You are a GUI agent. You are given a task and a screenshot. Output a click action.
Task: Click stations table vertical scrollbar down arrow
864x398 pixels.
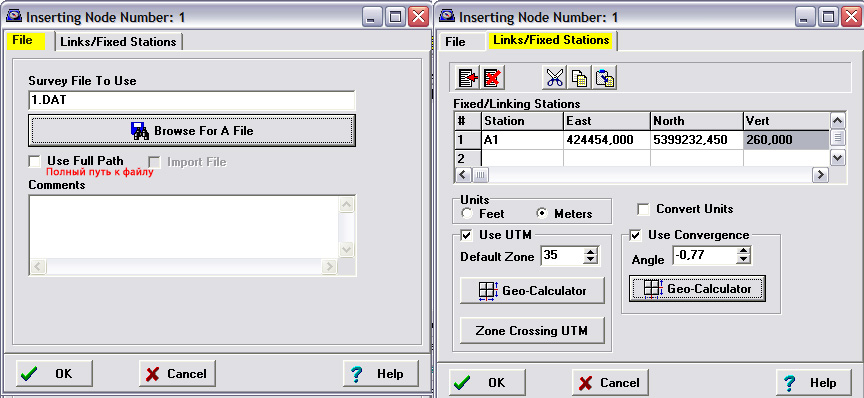838,158
